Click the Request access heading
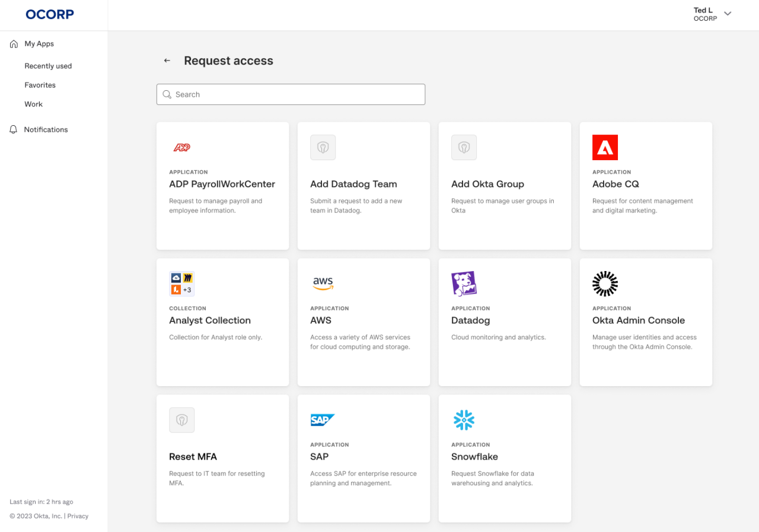The width and height of the screenshot is (759, 532). tap(228, 60)
